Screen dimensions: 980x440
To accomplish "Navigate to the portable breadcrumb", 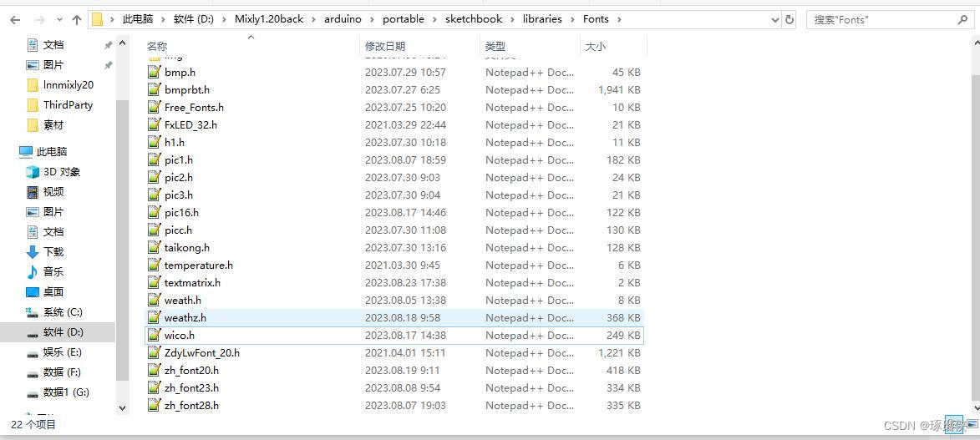I will tap(404, 19).
